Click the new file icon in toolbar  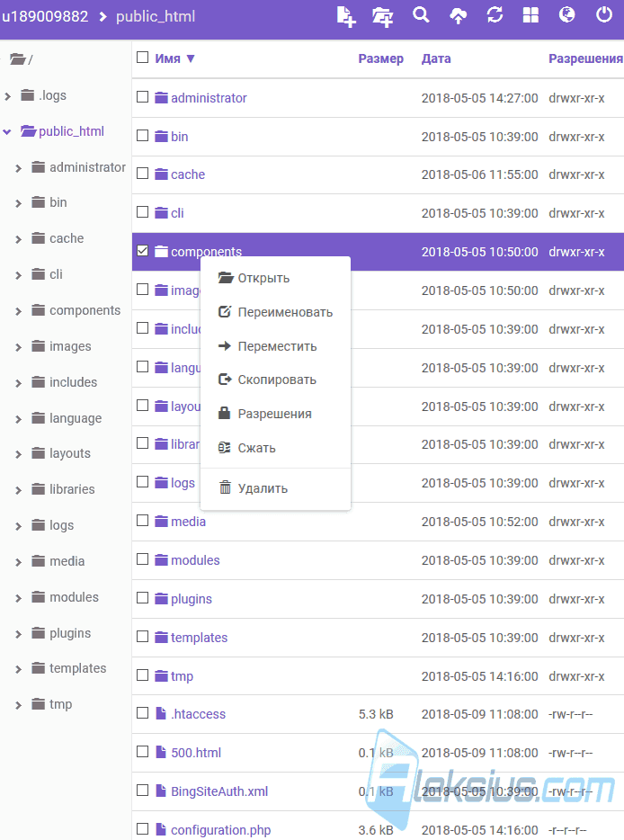[x=346, y=16]
